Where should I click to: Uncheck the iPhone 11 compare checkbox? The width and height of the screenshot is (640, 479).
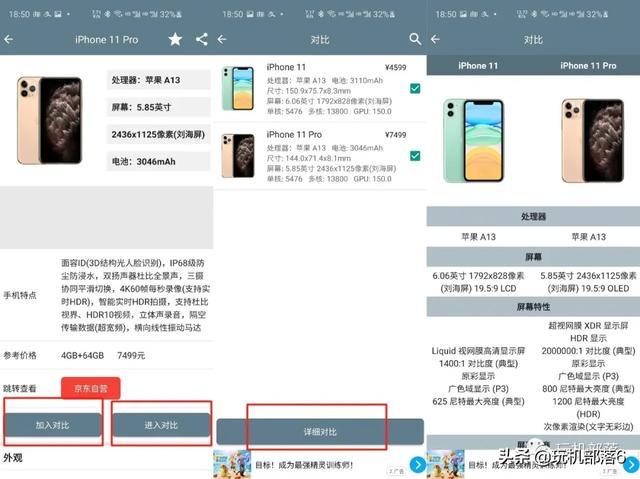pyautogui.click(x=415, y=88)
